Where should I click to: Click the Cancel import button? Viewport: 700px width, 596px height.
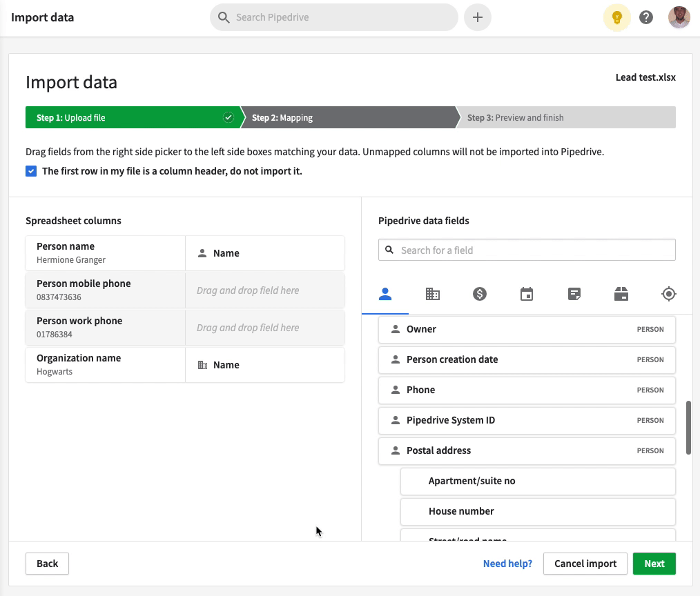coord(585,564)
